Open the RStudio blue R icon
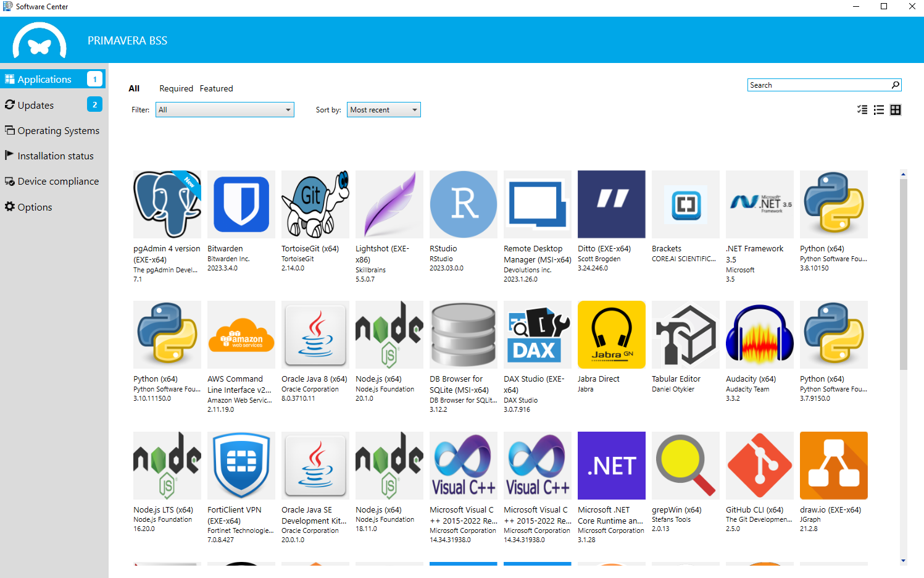 coord(464,204)
